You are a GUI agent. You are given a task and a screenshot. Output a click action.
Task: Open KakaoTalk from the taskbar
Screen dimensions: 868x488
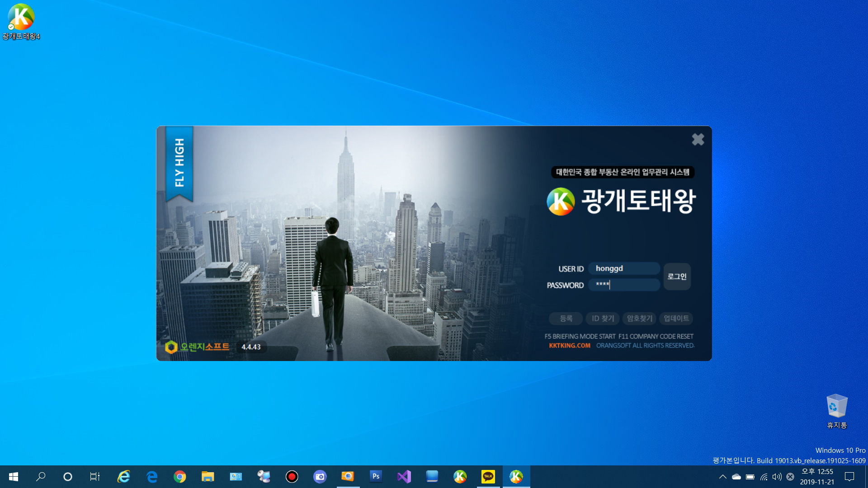[x=488, y=476]
